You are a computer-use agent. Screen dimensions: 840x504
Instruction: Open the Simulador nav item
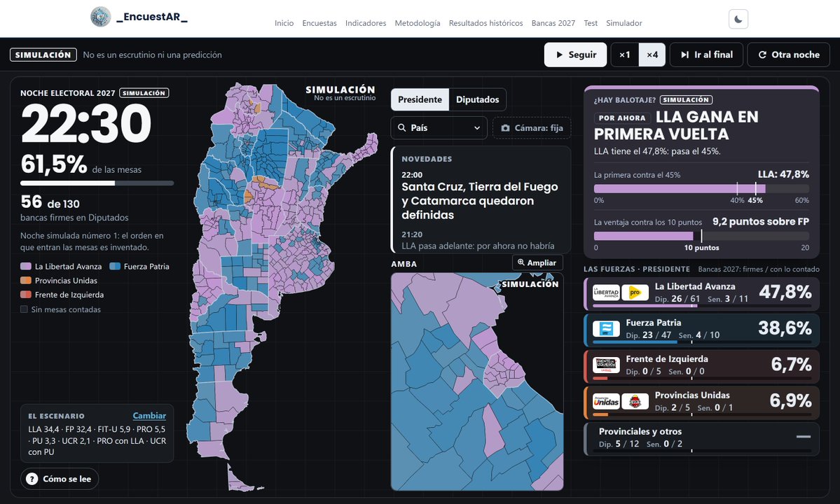pyautogui.click(x=624, y=23)
